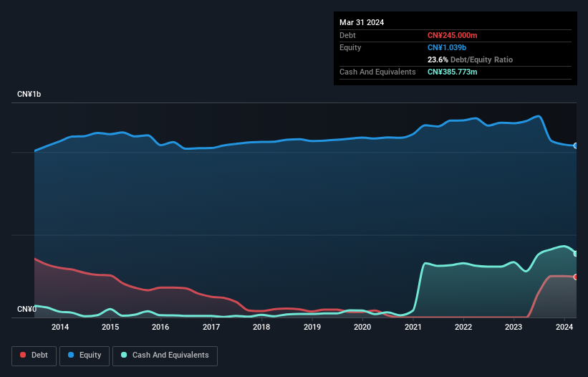Click the CN¥1b y-axis label
The image size is (588, 377).
pyautogui.click(x=29, y=94)
